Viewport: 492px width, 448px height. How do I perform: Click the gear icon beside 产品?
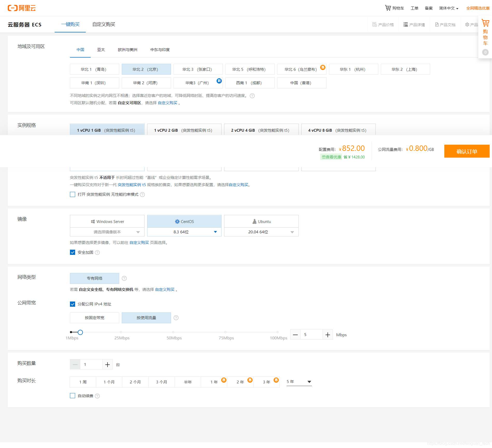point(467,25)
